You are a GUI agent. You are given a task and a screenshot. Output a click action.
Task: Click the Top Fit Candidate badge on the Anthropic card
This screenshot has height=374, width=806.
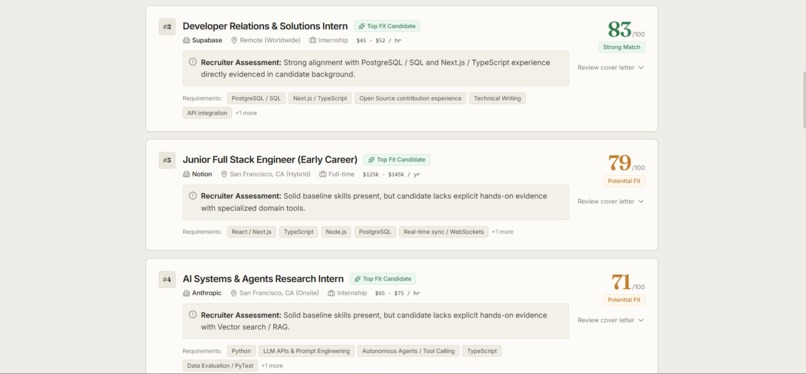[383, 279]
